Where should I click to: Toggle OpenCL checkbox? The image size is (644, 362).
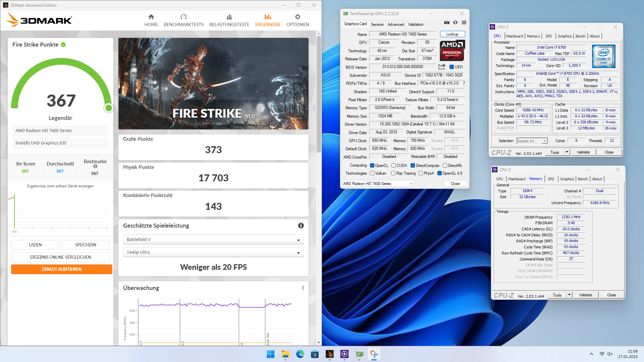[x=372, y=166]
